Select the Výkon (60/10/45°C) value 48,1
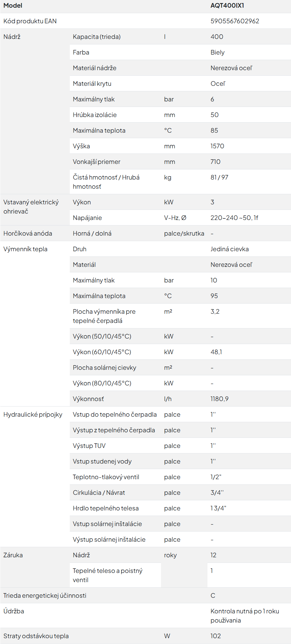This screenshot has height=644, width=291. [x=216, y=352]
